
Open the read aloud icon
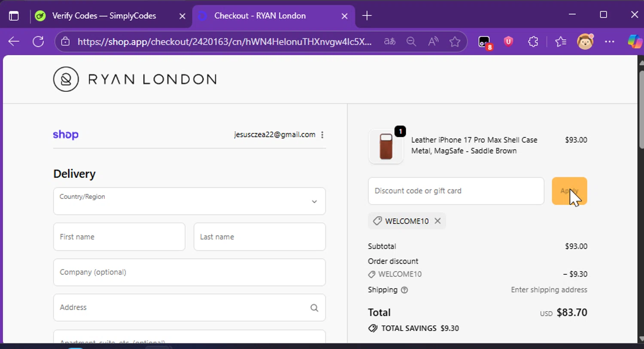point(433,42)
